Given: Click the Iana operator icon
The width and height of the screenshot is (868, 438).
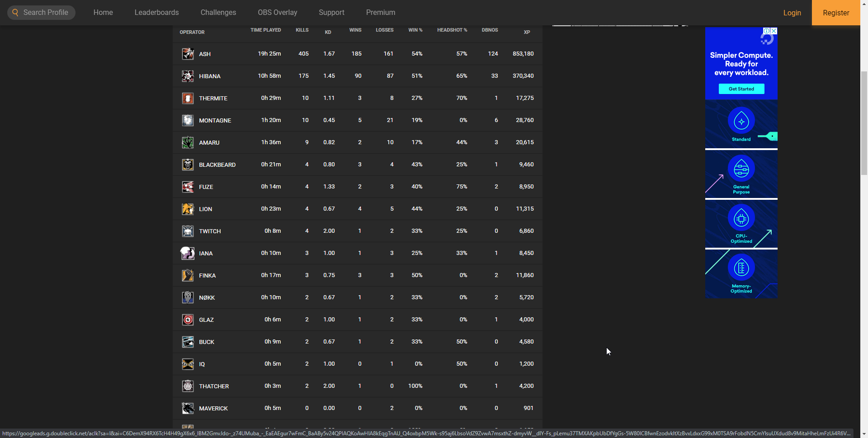Looking at the screenshot, I should 188,253.
